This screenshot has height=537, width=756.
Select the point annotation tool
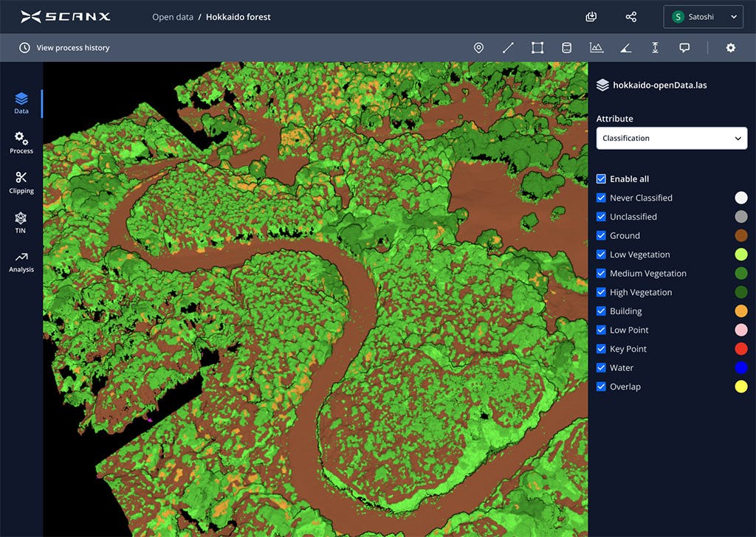(478, 47)
